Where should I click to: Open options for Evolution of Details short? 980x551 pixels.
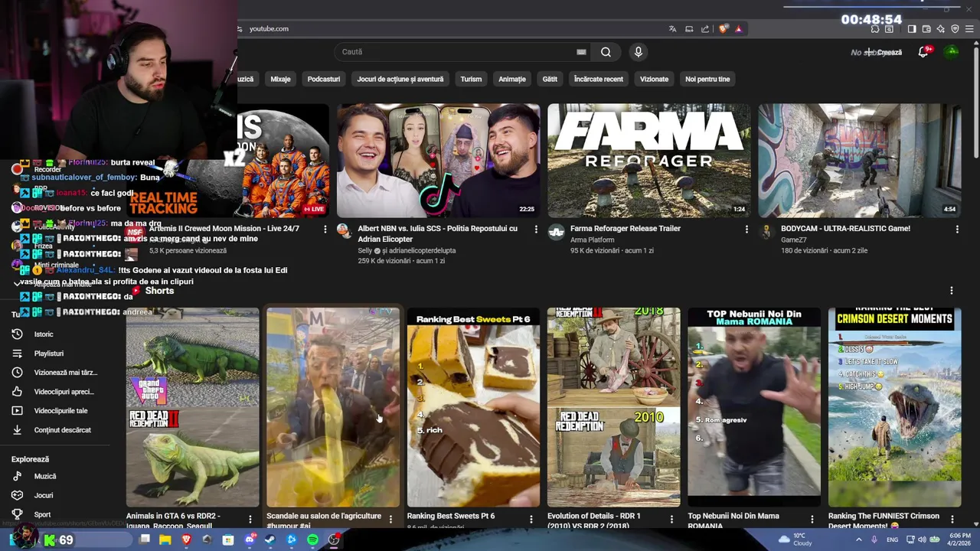(671, 520)
